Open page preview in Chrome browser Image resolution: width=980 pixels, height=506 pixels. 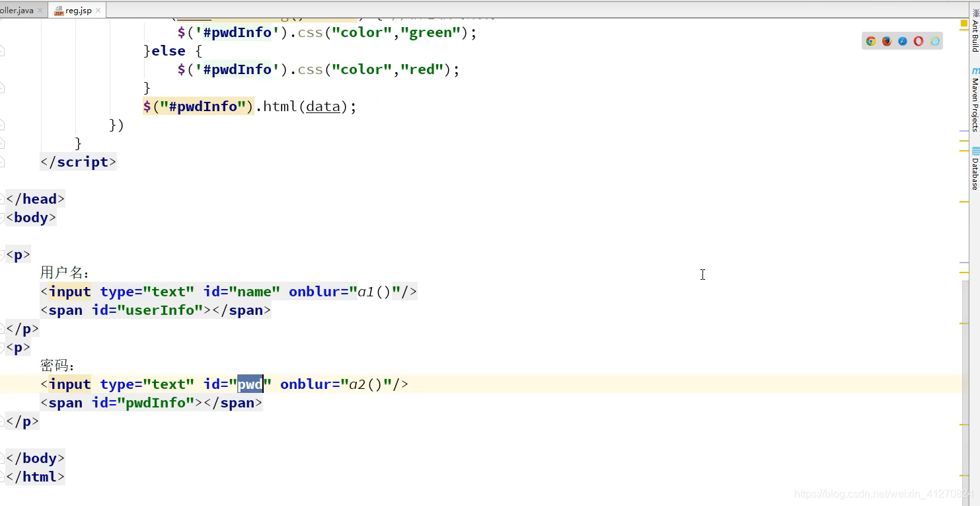(871, 41)
